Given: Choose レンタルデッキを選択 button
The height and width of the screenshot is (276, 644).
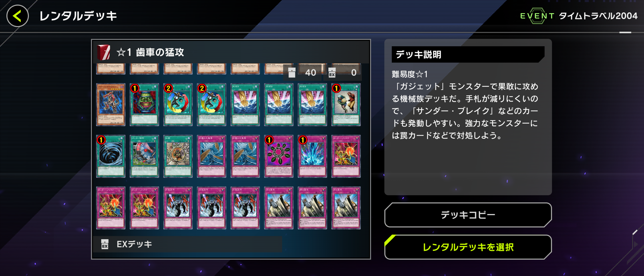Looking at the screenshot, I should tap(468, 247).
